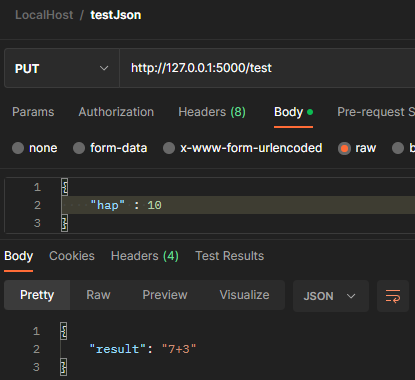Switch to the Raw response view
Screen dimensions: 415x380
pos(98,295)
